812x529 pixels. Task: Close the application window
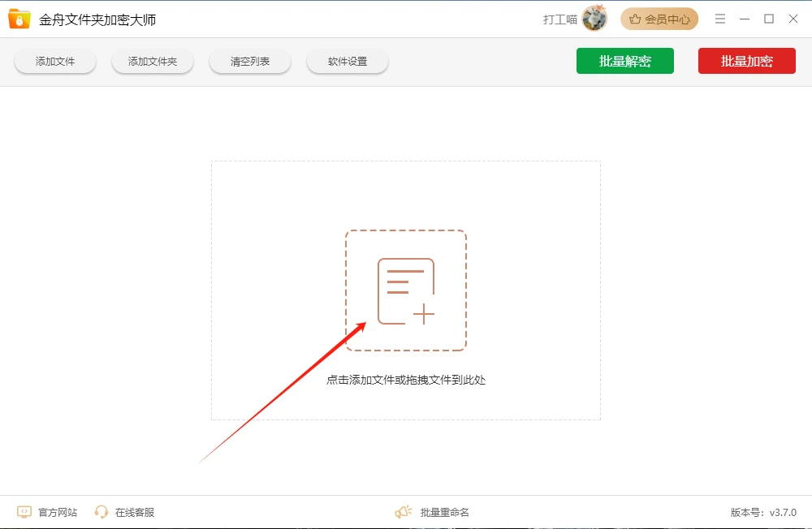tap(793, 19)
